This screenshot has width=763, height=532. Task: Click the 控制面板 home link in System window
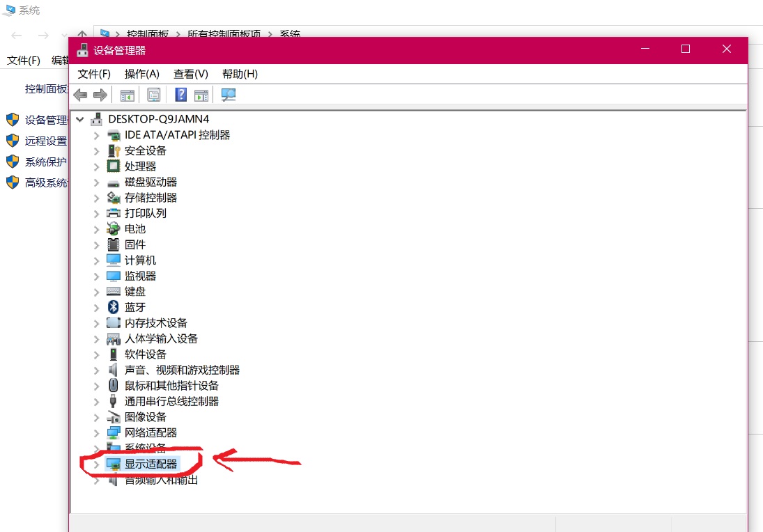coord(46,89)
